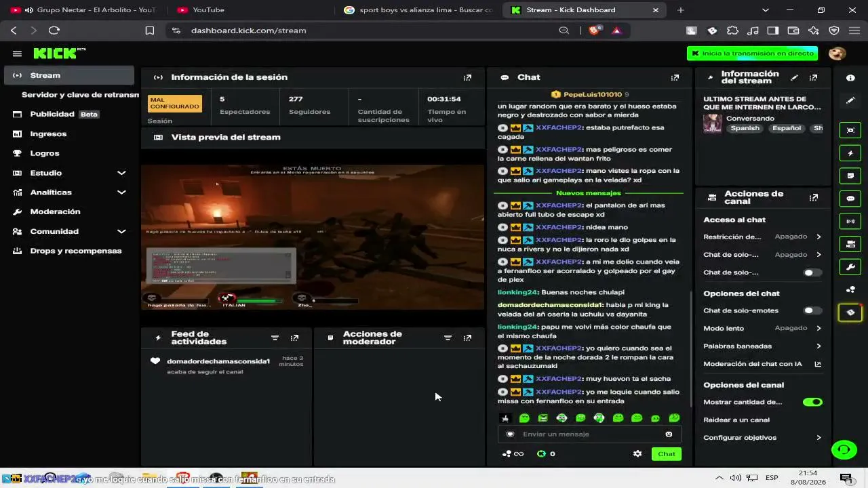
Task: Expand the Comunidad sidebar section
Action: [x=121, y=231]
